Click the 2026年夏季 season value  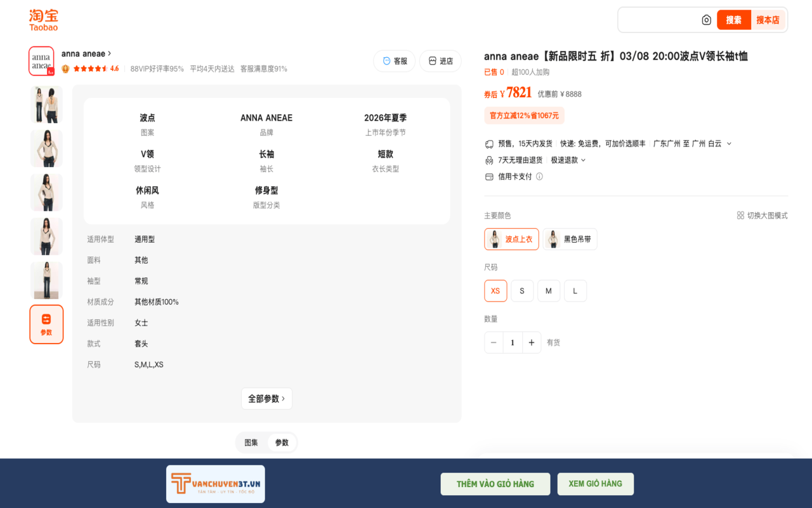386,117
